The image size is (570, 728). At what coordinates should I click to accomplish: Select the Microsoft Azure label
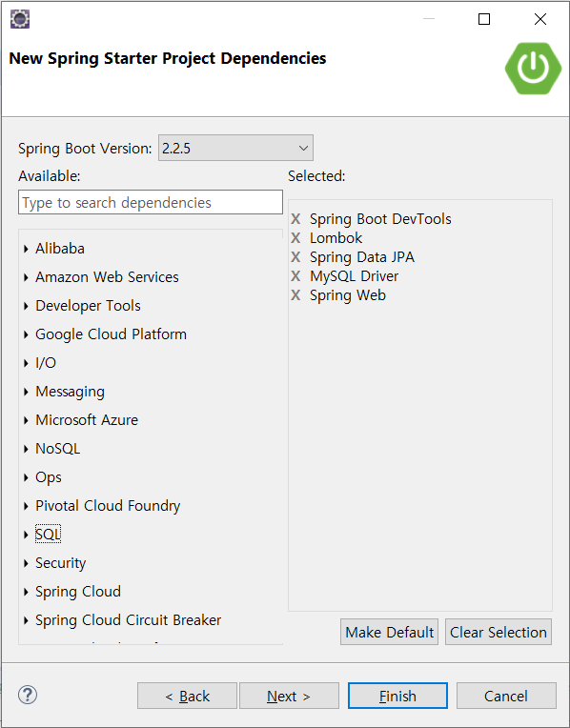click(87, 420)
